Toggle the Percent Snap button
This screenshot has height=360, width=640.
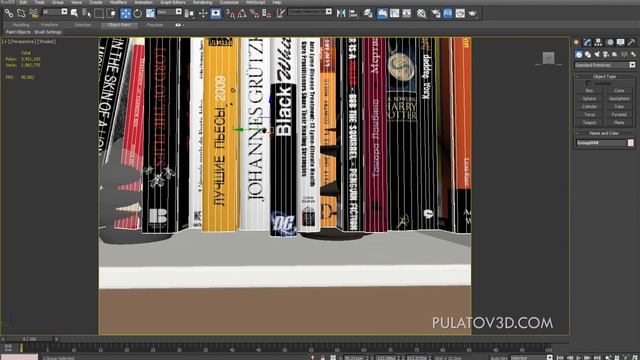(254, 13)
